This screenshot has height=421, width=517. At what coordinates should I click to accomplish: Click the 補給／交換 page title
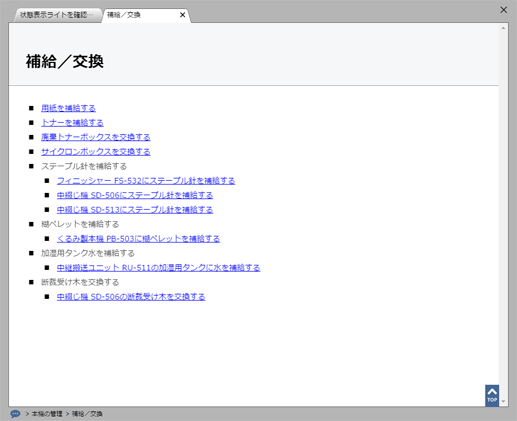click(65, 61)
